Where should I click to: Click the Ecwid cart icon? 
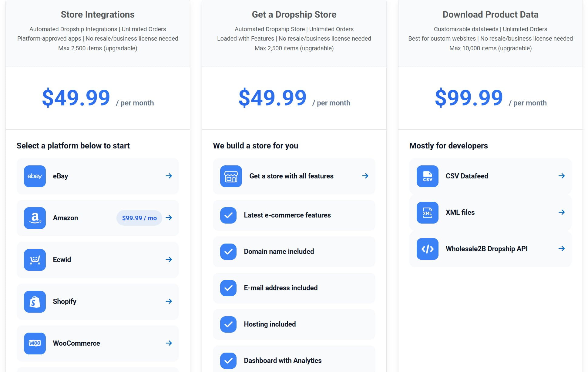click(x=35, y=260)
